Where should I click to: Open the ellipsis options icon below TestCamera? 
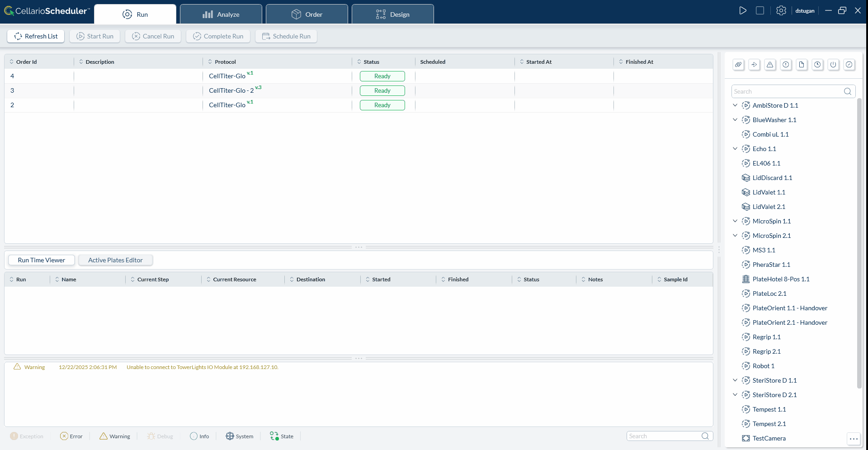click(854, 439)
